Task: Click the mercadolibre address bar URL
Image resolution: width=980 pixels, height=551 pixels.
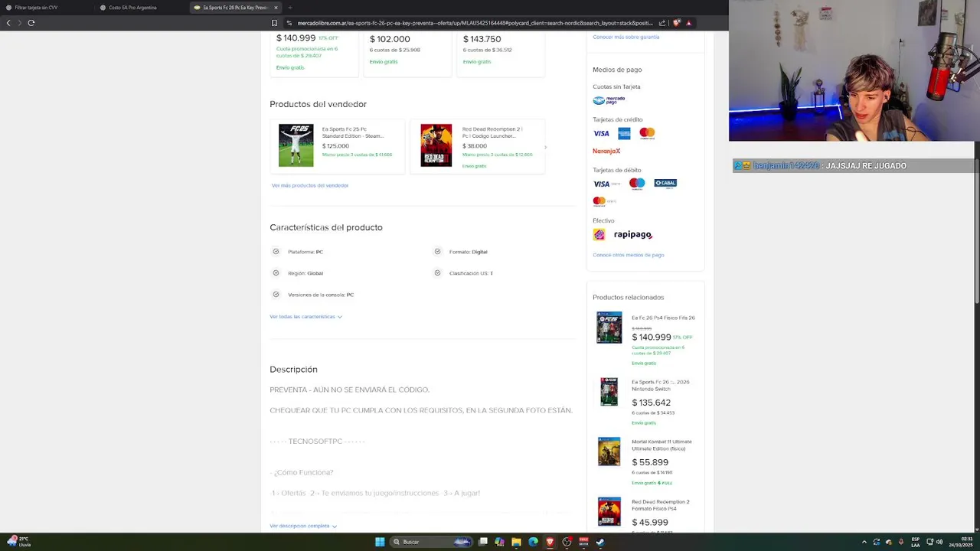Action: pos(475,23)
